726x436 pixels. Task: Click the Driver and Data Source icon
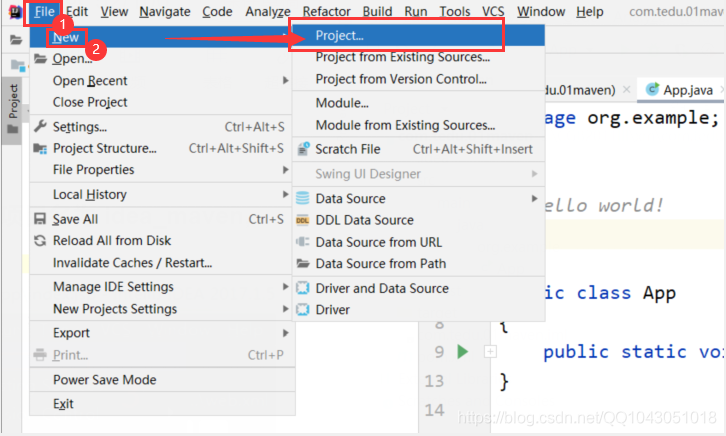pos(303,288)
